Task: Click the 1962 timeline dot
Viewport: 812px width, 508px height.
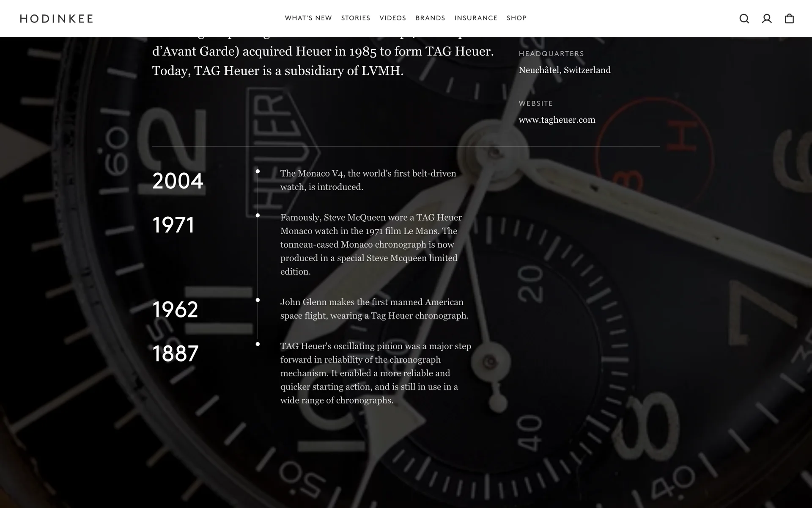Action: (258, 300)
